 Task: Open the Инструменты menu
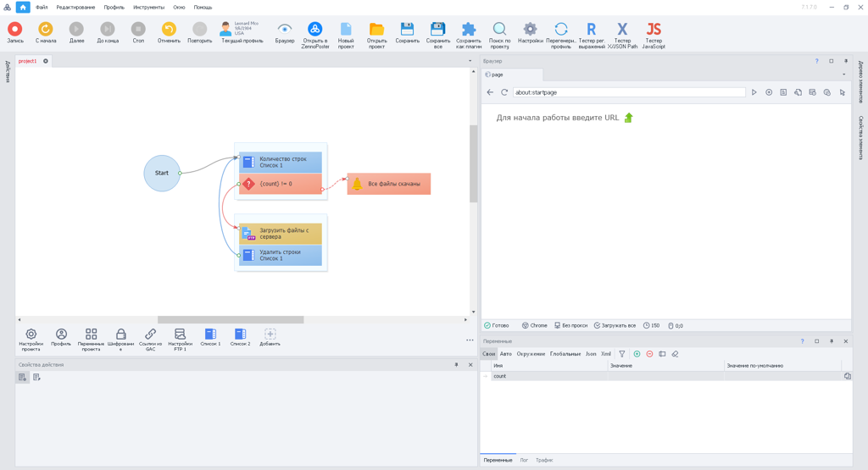click(148, 7)
